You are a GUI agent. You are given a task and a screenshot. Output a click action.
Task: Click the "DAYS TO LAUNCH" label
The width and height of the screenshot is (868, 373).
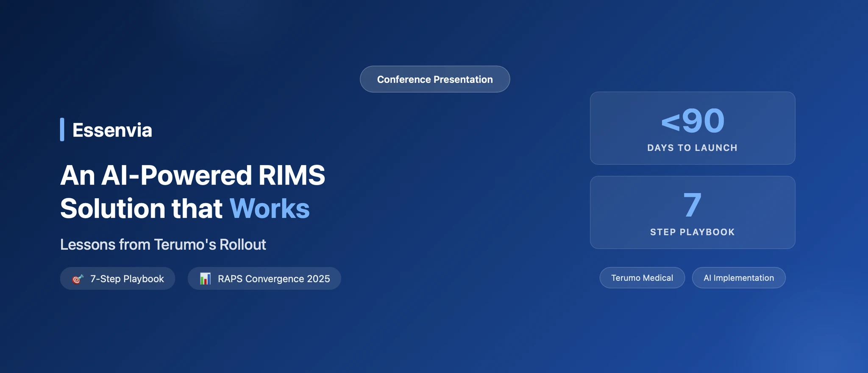coord(693,148)
